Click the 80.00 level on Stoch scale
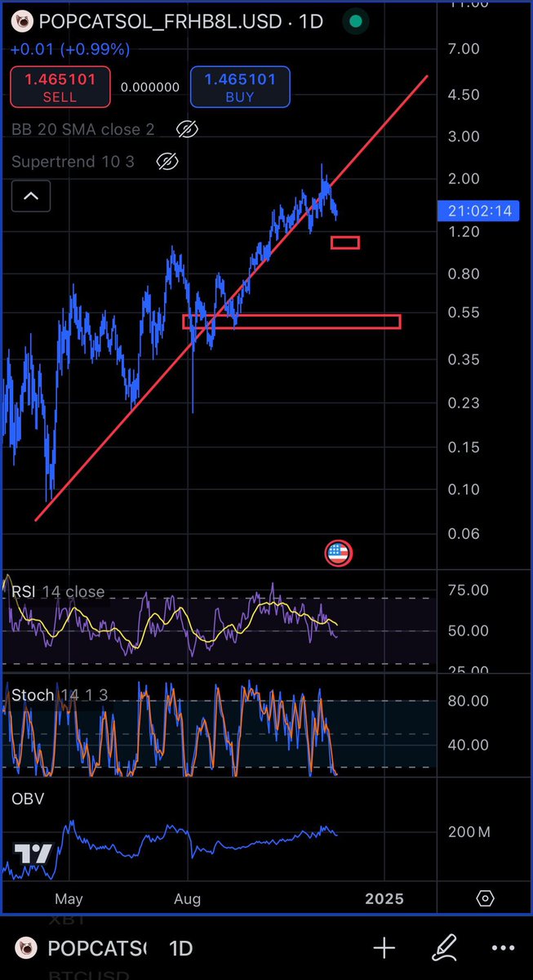This screenshot has height=980, width=533. [x=469, y=701]
